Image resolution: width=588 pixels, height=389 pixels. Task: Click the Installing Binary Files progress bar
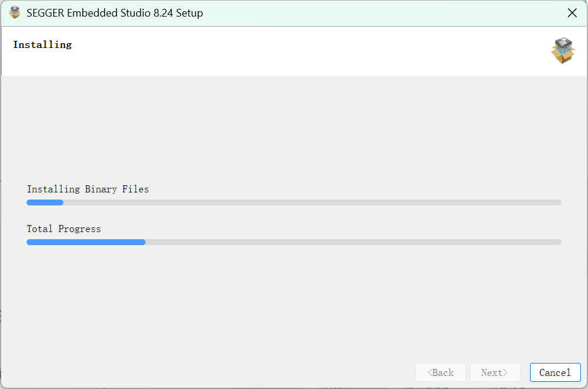[x=293, y=202]
